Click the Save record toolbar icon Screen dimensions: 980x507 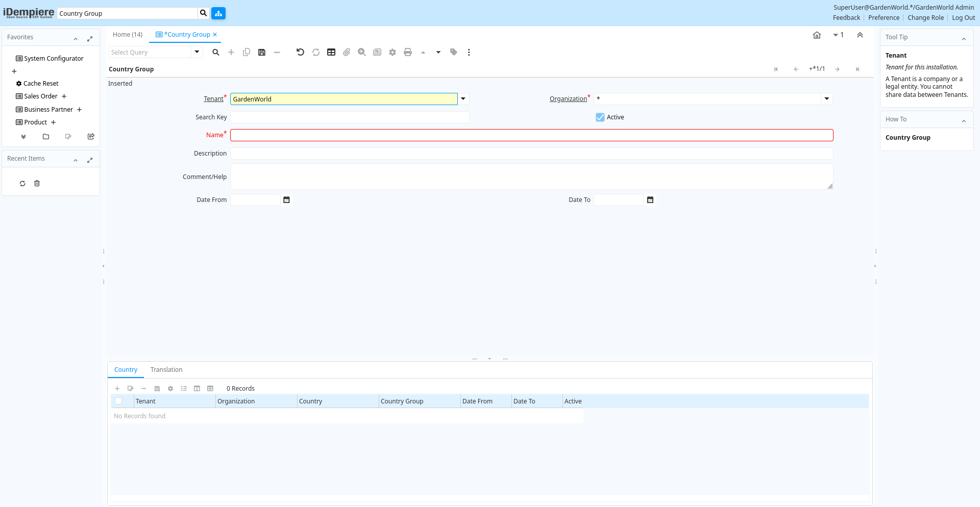coord(262,52)
